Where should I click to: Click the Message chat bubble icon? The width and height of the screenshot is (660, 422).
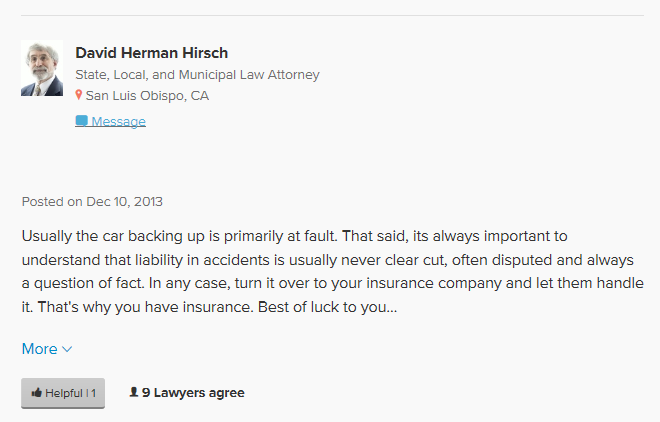pos(81,121)
